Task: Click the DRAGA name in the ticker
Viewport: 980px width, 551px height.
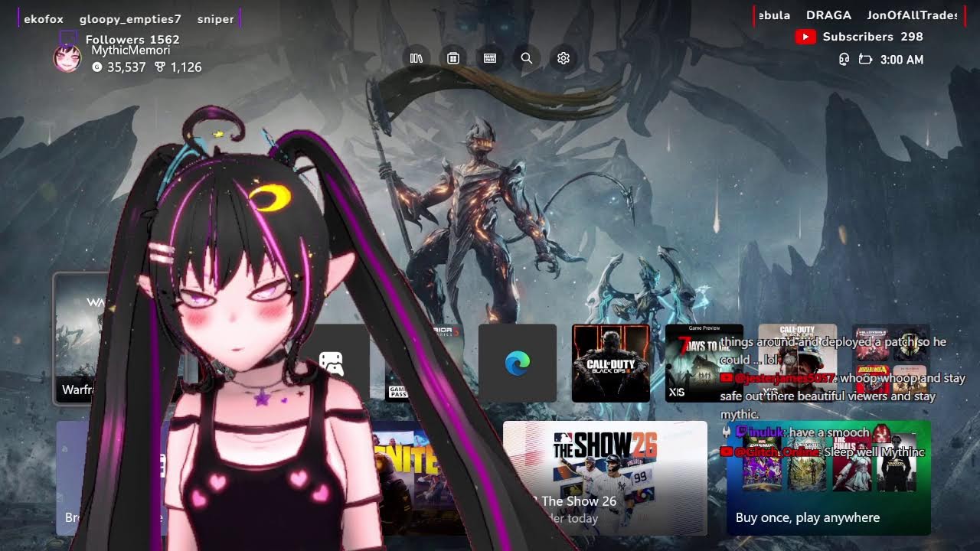Action: pyautogui.click(x=828, y=15)
